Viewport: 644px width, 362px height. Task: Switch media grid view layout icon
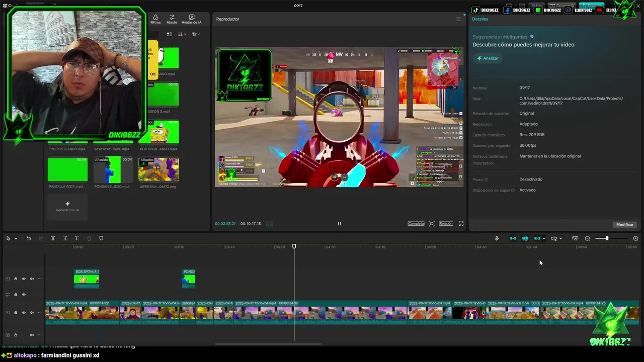coord(169,34)
